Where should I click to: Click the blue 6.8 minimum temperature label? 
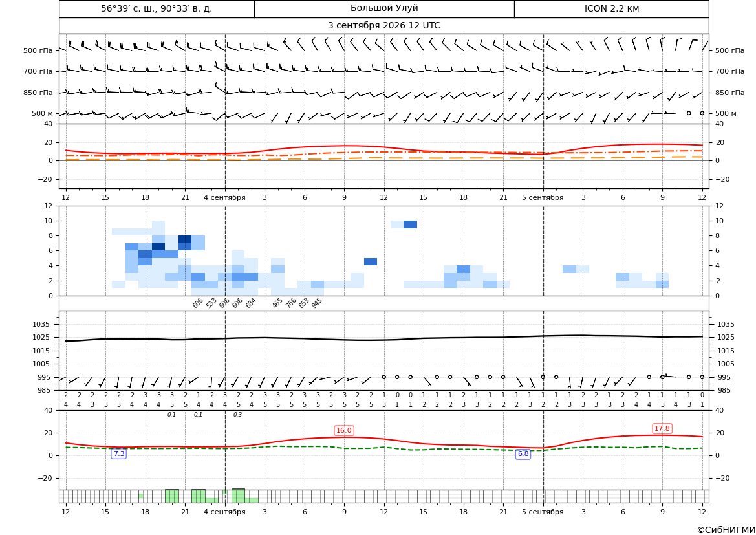(x=523, y=453)
